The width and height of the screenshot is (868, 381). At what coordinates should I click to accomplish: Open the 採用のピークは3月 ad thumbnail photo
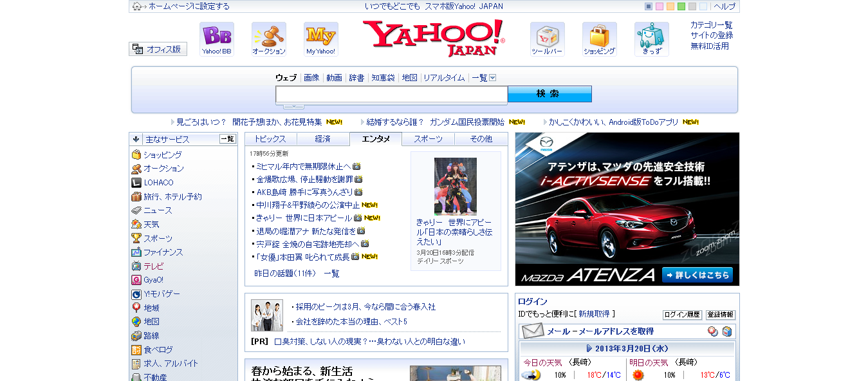267,315
